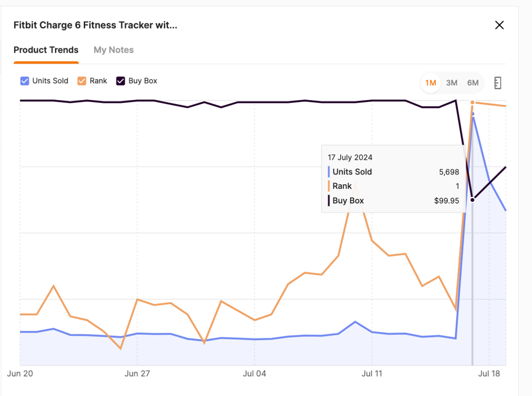The width and height of the screenshot is (532, 396).
Task: Close the Fitbit Charge 6 trends panel
Action: (499, 25)
